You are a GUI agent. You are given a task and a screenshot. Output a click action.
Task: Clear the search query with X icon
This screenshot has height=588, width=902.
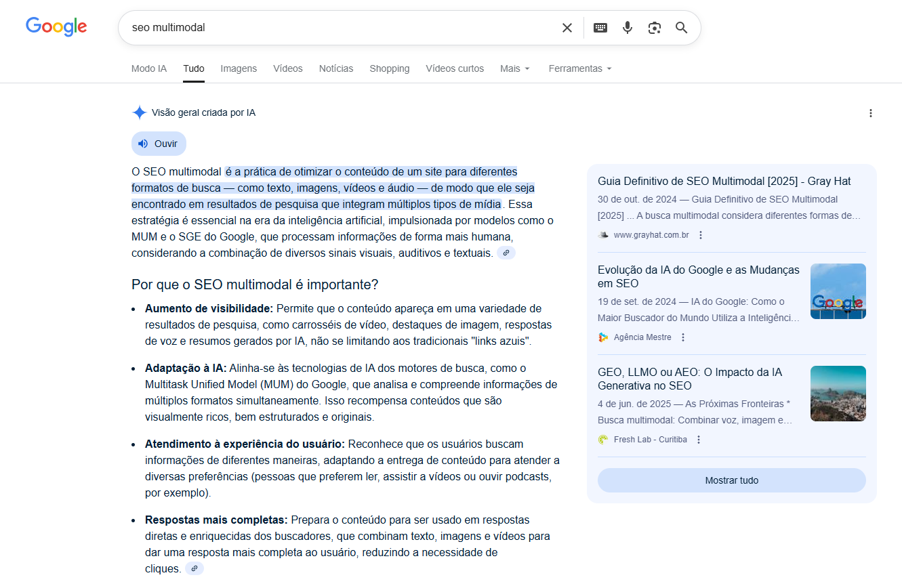point(567,28)
